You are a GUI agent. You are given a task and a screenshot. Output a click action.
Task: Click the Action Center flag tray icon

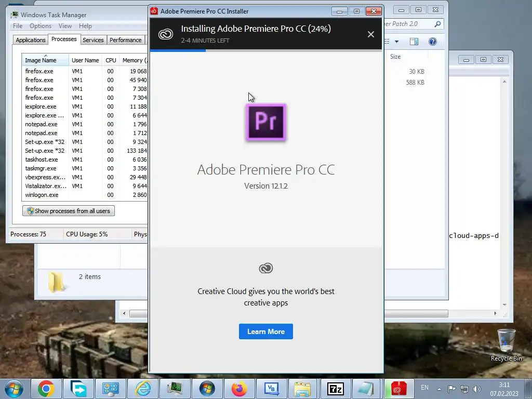coord(451,389)
